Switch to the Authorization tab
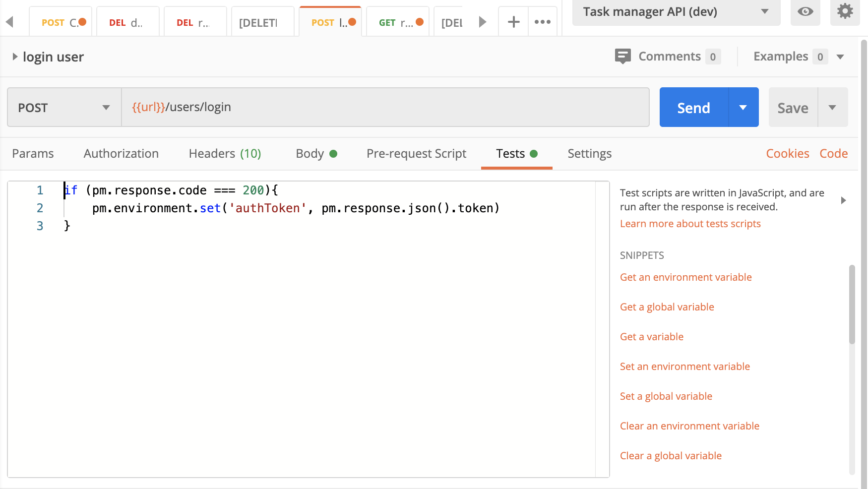 (121, 154)
